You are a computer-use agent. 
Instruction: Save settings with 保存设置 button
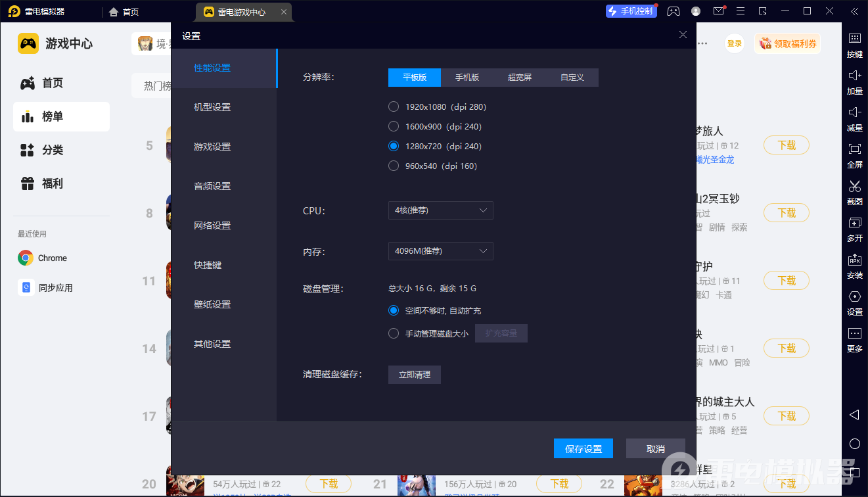pyautogui.click(x=583, y=448)
